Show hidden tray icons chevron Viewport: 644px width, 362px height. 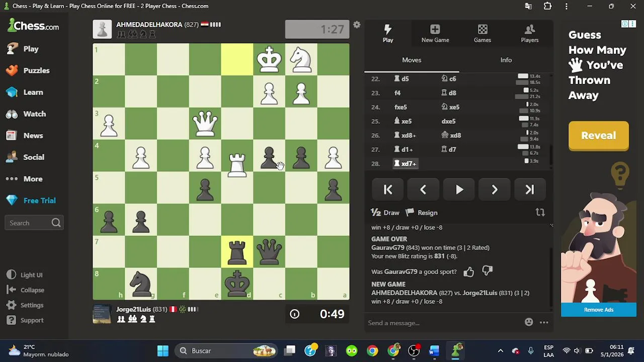click(x=500, y=350)
